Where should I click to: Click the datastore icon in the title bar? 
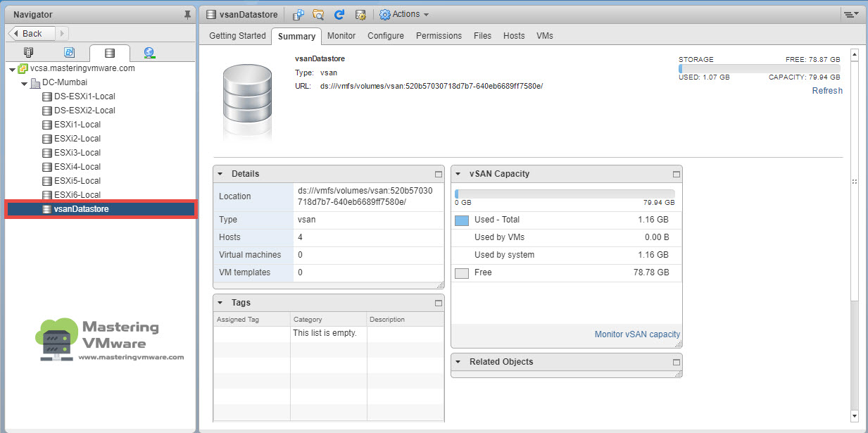point(211,14)
